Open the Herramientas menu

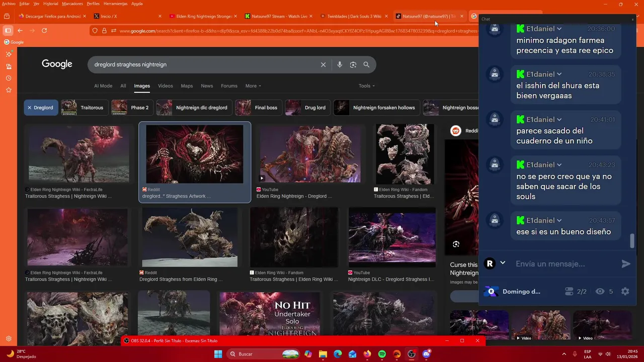(116, 4)
